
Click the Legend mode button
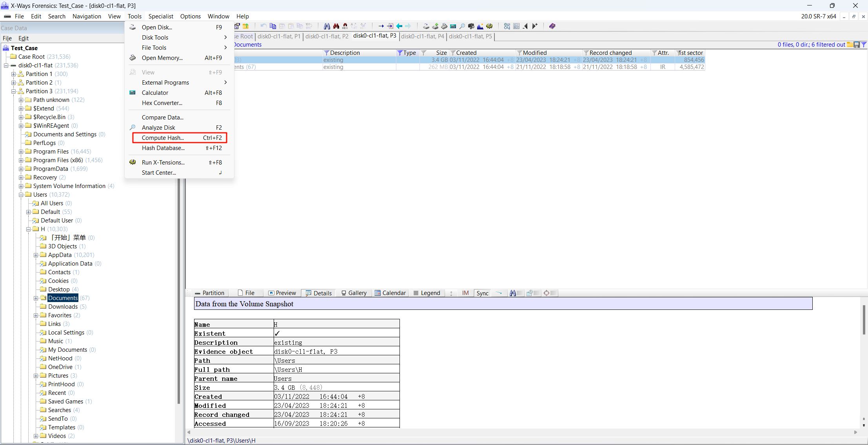427,293
